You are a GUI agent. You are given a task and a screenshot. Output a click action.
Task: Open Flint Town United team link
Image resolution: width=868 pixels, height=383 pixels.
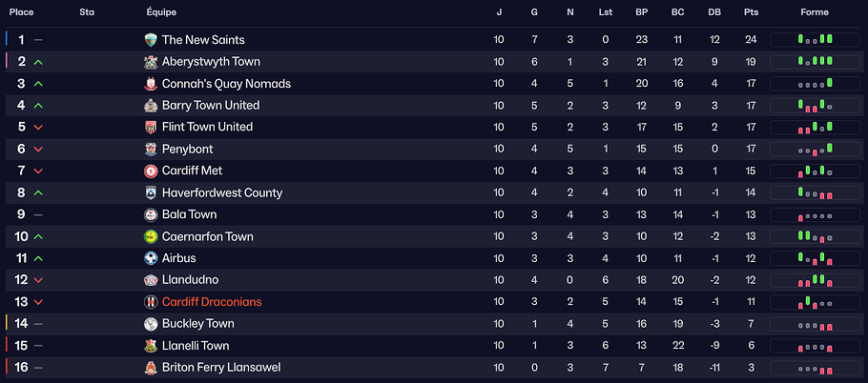point(207,128)
